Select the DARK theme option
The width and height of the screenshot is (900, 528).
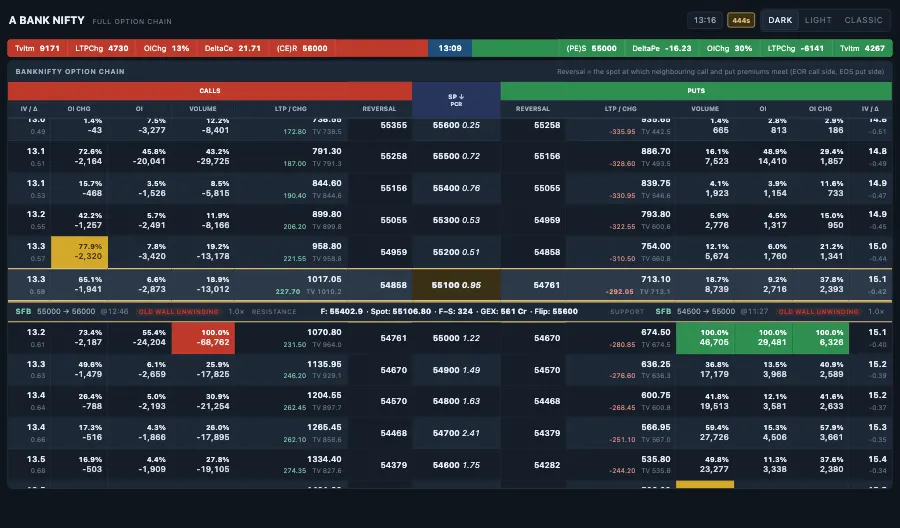coord(780,20)
